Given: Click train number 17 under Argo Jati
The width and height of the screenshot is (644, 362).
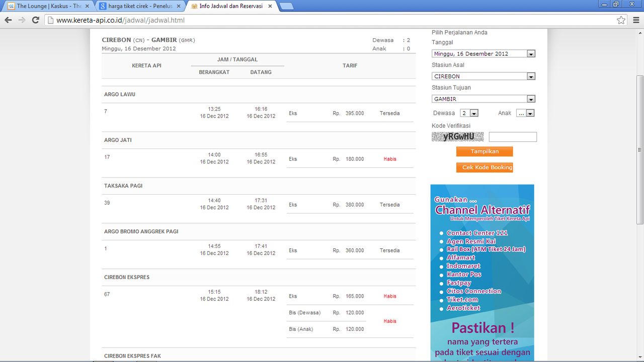Looking at the screenshot, I should tap(107, 157).
